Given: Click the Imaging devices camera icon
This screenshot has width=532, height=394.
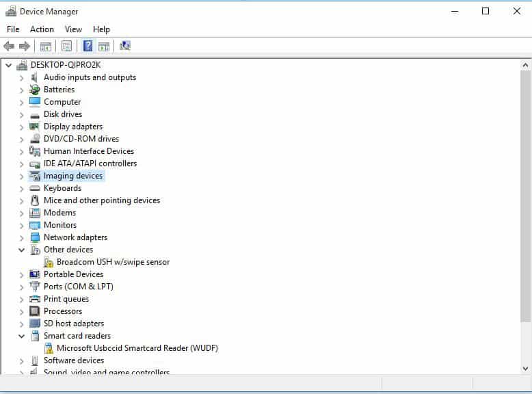Looking at the screenshot, I should coord(35,176).
